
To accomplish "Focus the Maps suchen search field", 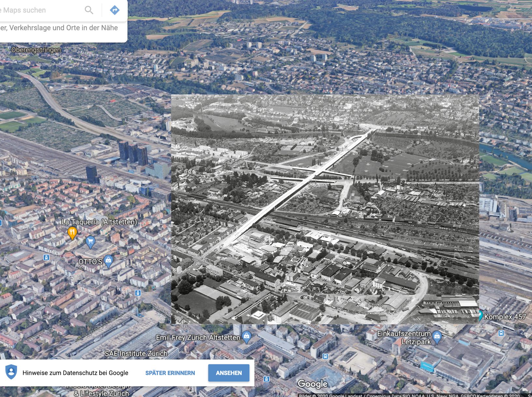I will pos(39,10).
